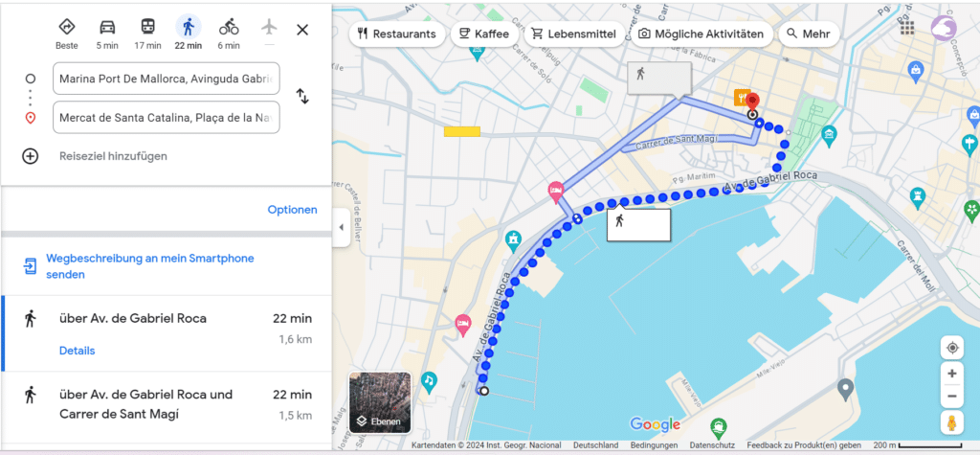Edit the Marina Port De Mallorca start field

pos(167,79)
